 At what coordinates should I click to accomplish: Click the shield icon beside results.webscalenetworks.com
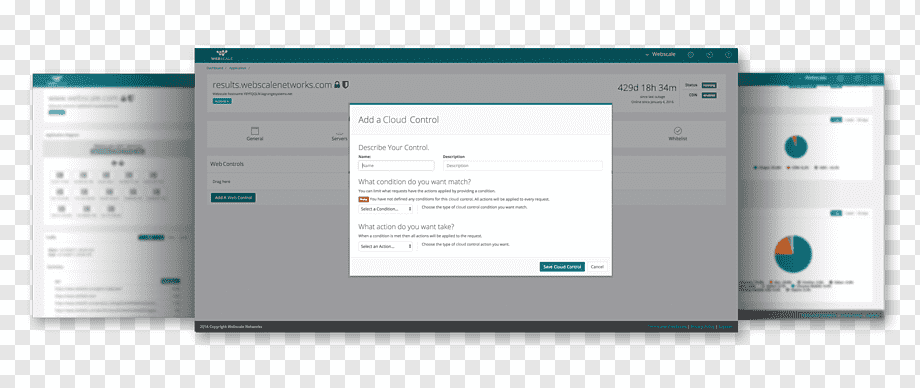click(x=346, y=85)
